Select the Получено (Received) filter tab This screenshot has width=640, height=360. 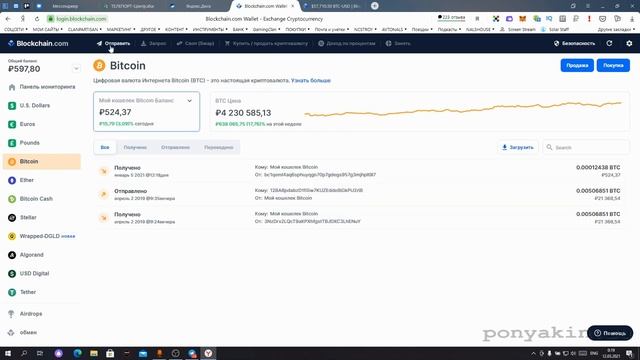point(135,147)
